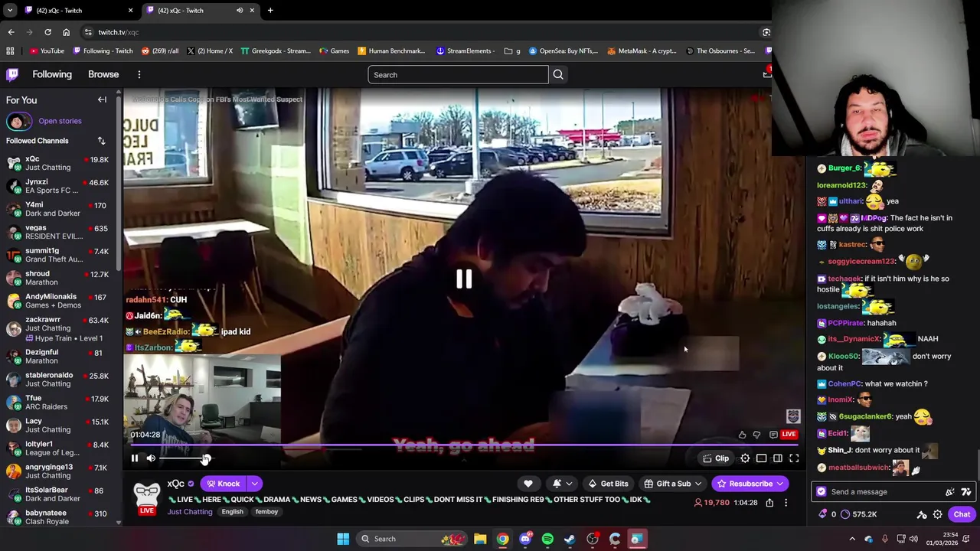Viewport: 980px width, 551px height.
Task: Click the Bits balance icon below chat
Action: coord(822,514)
